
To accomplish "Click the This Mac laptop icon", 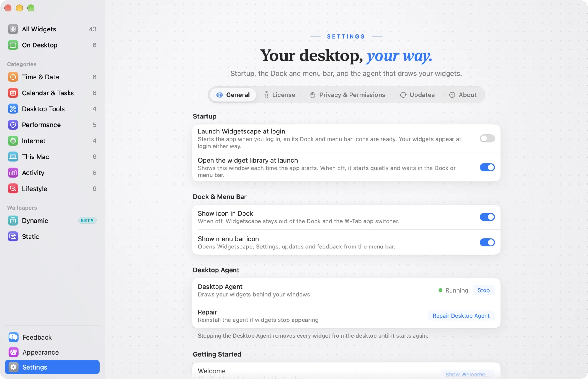I will coord(13,157).
